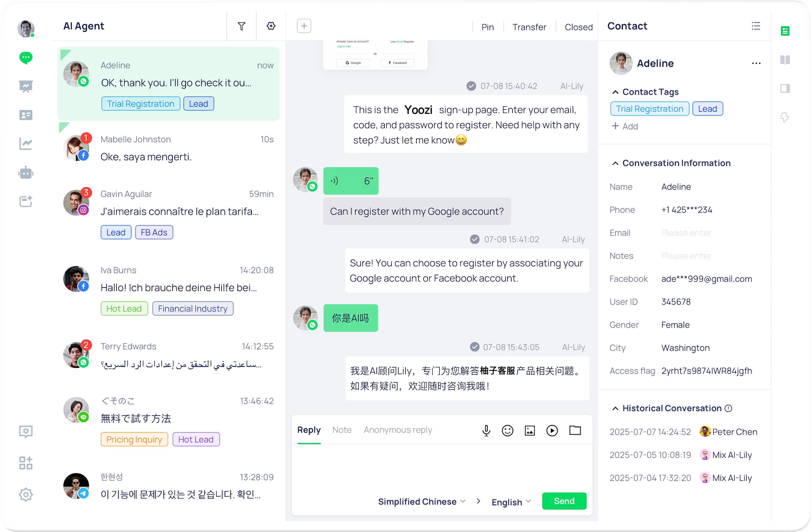811x532 pixels.
Task: Open the folder attachment icon in reply bar
Action: point(575,430)
